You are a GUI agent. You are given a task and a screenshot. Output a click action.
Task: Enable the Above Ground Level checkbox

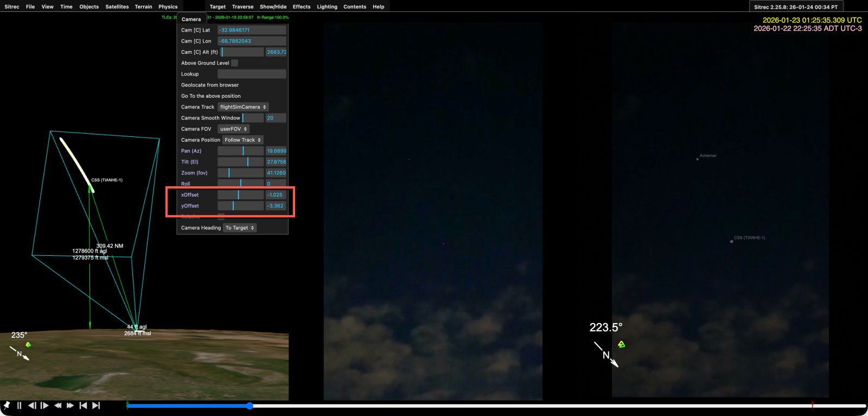click(234, 63)
